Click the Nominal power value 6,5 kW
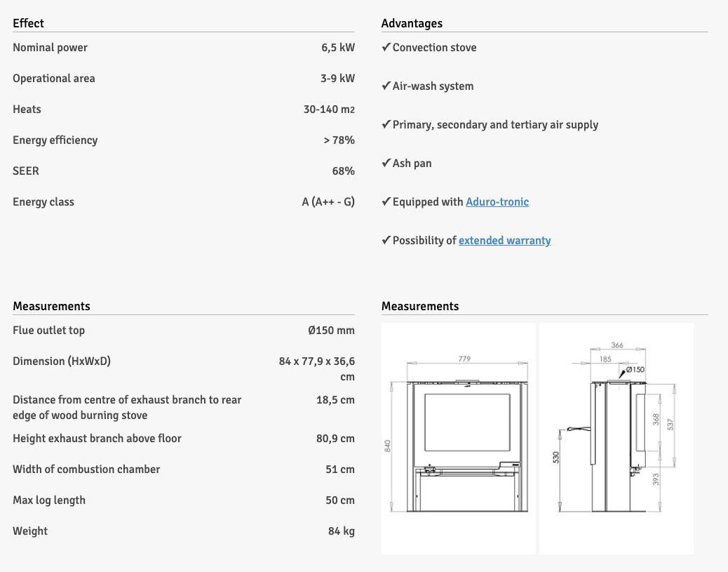Screen dimensions: 728x572 click(x=337, y=48)
